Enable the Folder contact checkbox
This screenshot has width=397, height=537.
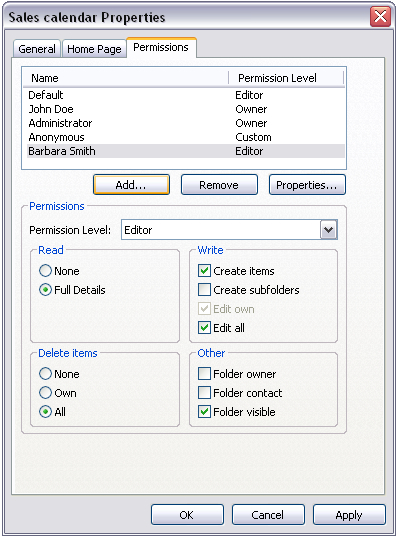point(204,392)
